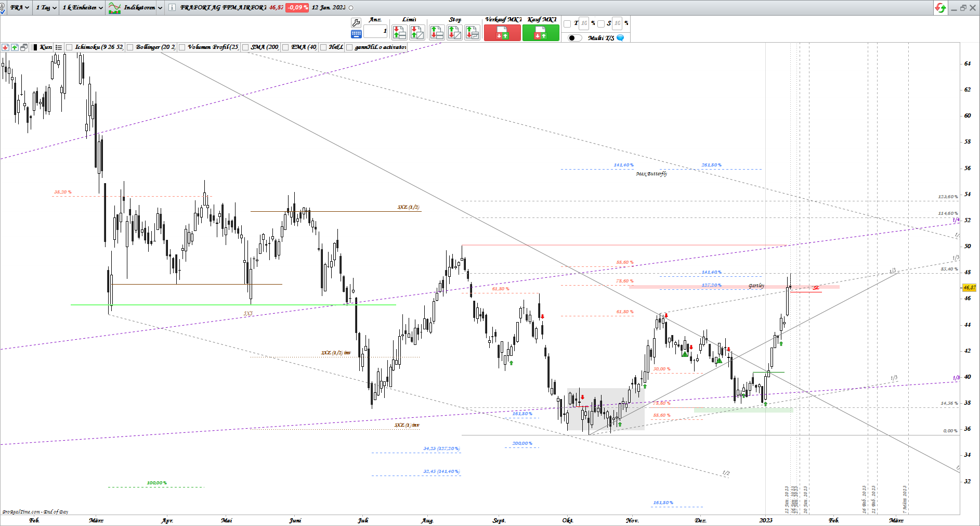Click the circle next to the date

point(351,8)
